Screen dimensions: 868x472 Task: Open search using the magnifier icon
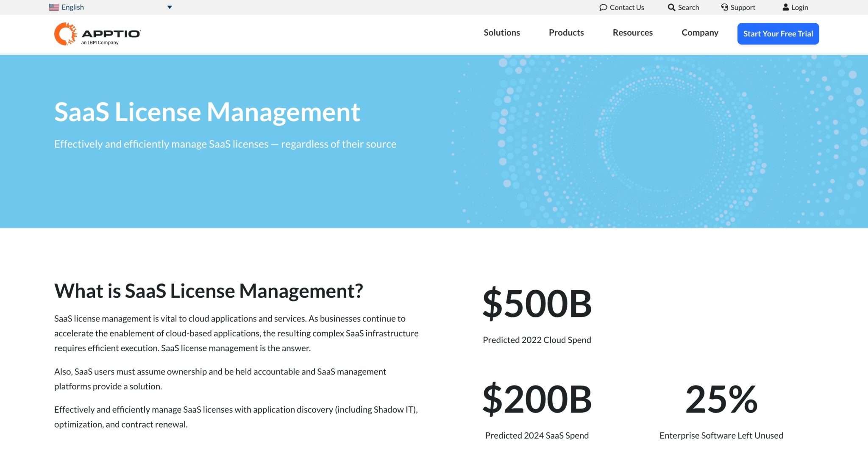[x=671, y=7]
